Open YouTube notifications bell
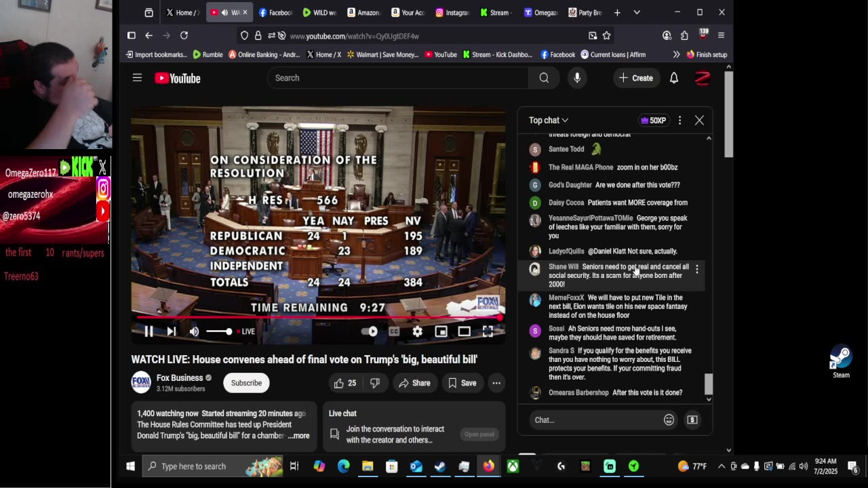The height and width of the screenshot is (488, 868). pyautogui.click(x=674, y=78)
